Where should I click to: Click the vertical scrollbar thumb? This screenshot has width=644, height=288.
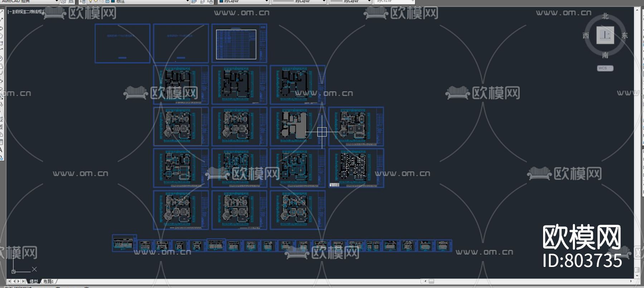point(637,270)
